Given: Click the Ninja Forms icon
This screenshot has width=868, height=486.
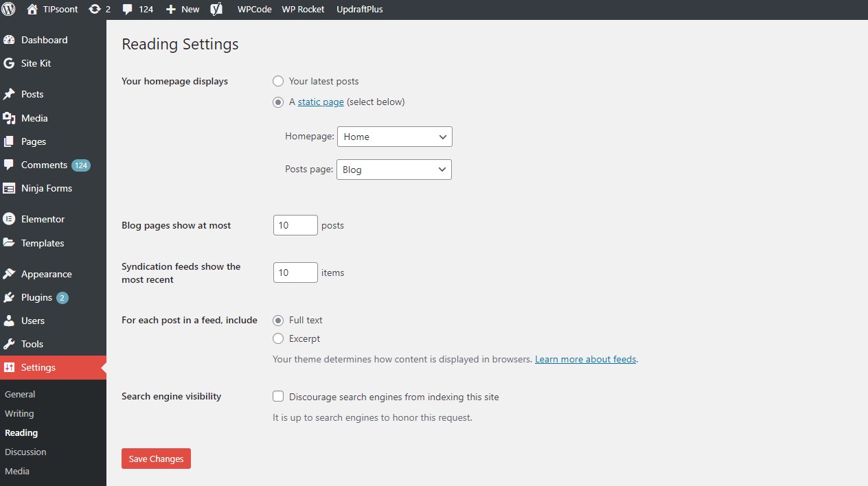Looking at the screenshot, I should click(9, 188).
